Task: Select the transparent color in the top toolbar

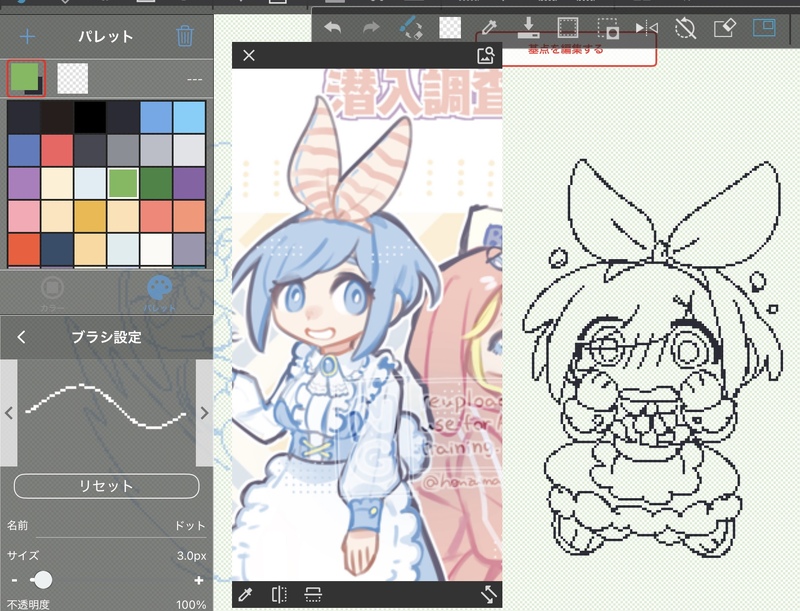Action: click(450, 28)
